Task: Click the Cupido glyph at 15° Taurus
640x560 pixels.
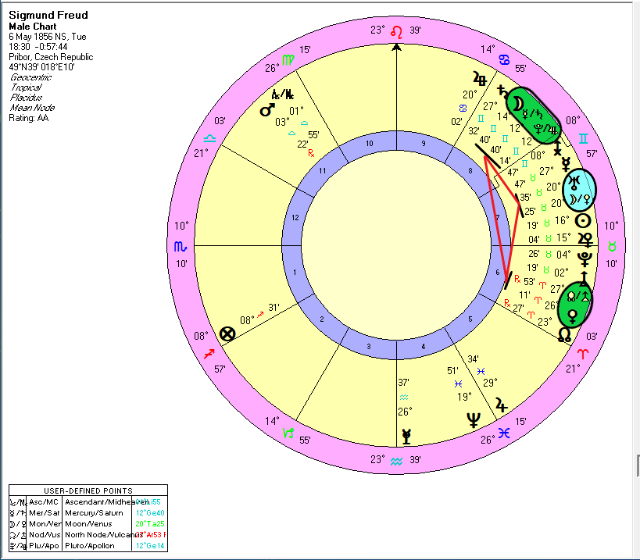Action: (x=585, y=239)
